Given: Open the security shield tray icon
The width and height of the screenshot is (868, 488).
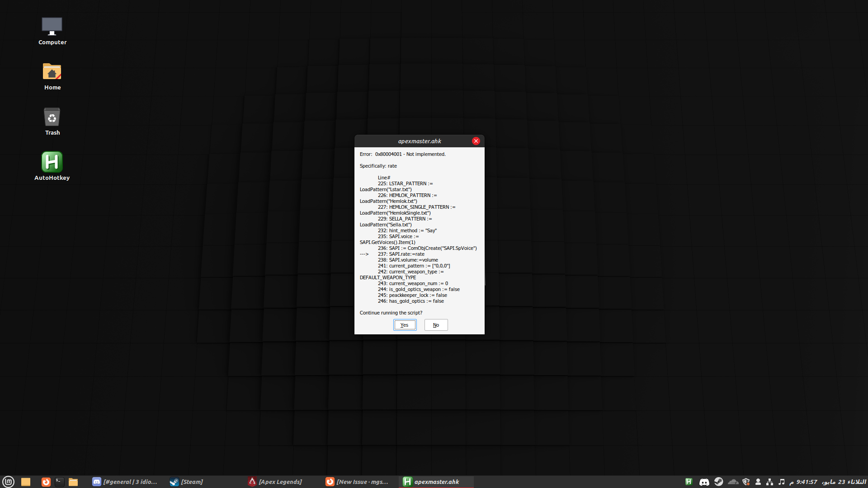Looking at the screenshot, I should point(746,482).
